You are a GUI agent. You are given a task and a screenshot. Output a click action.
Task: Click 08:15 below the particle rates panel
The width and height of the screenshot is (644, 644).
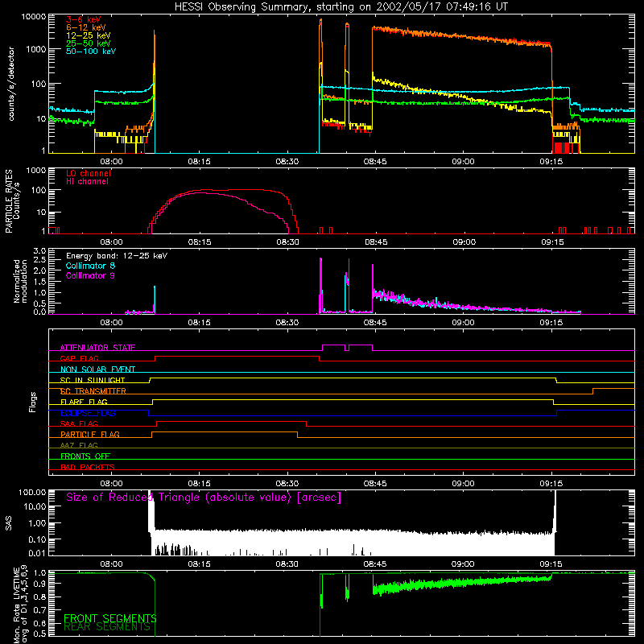[x=199, y=242]
